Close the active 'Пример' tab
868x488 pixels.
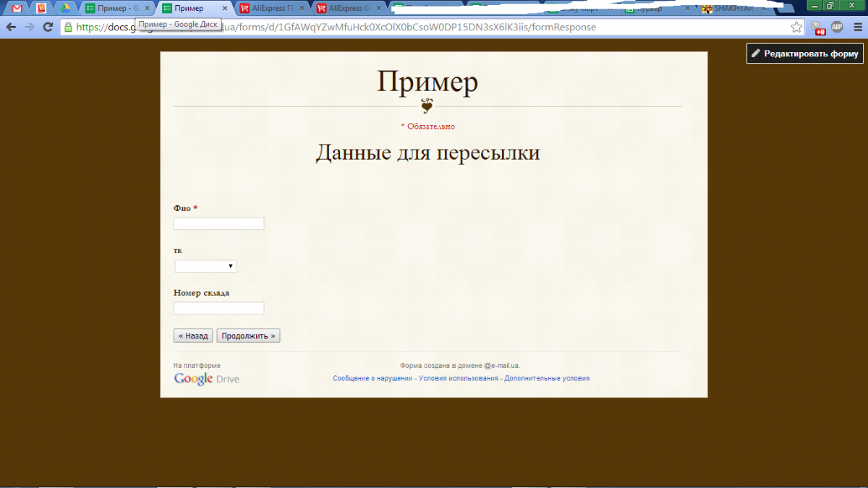click(x=224, y=9)
